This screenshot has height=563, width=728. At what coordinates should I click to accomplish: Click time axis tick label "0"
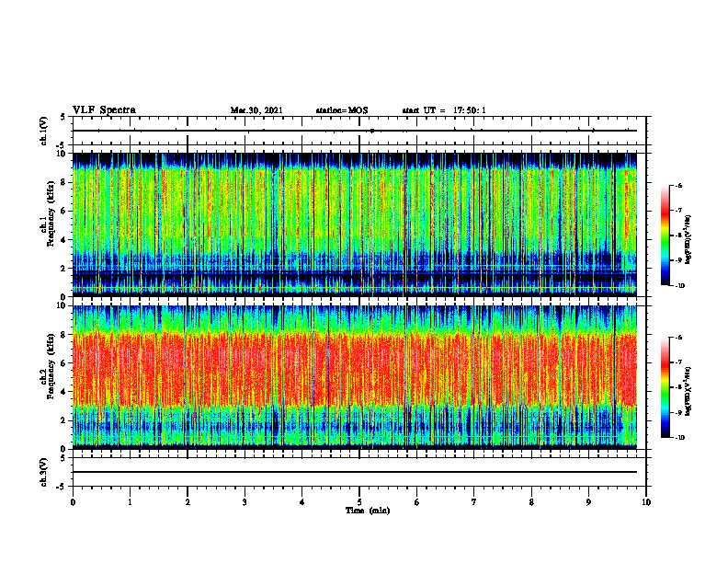(x=73, y=502)
